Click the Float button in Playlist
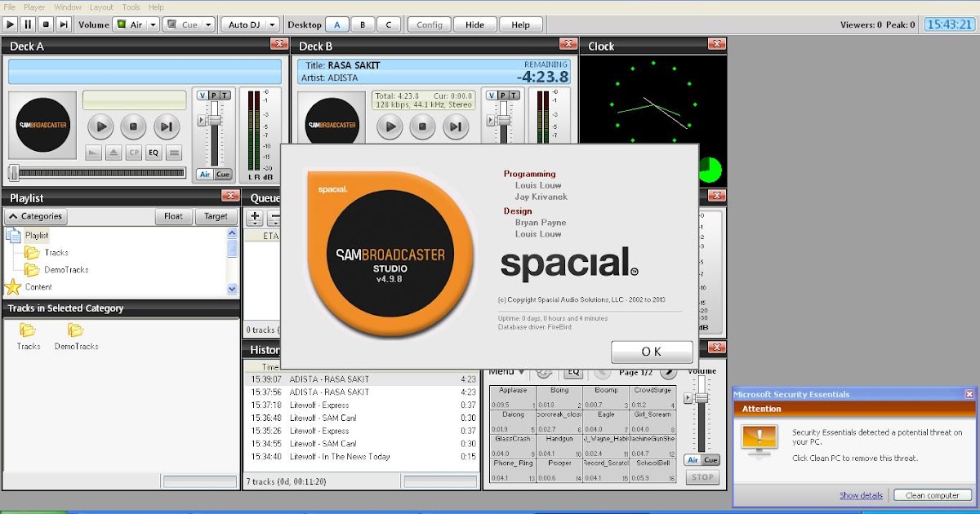This screenshot has width=980, height=514. 174,216
